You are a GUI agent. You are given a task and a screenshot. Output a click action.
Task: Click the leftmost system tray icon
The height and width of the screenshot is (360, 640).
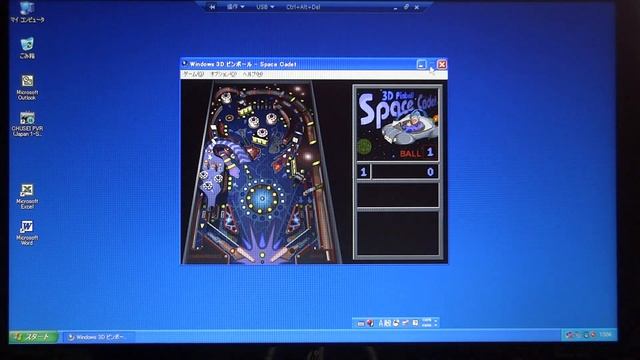(570, 335)
